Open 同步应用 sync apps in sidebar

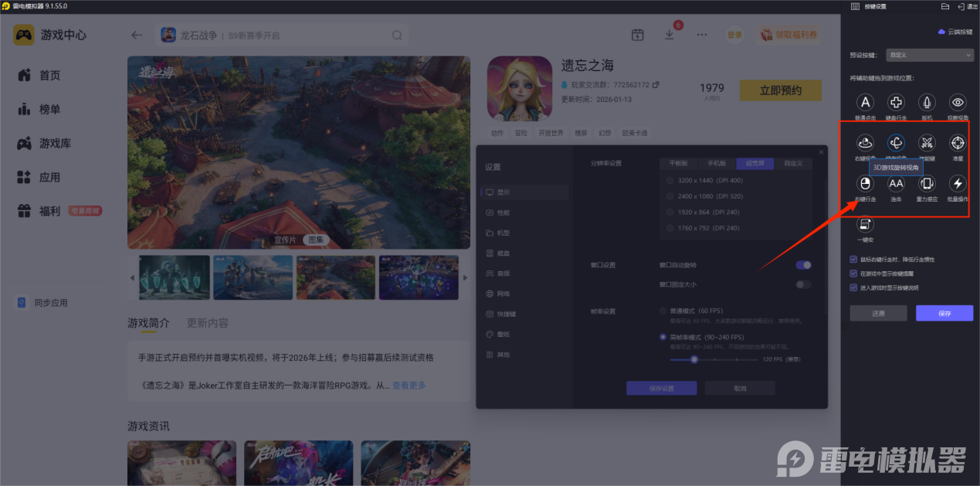pyautogui.click(x=40, y=303)
